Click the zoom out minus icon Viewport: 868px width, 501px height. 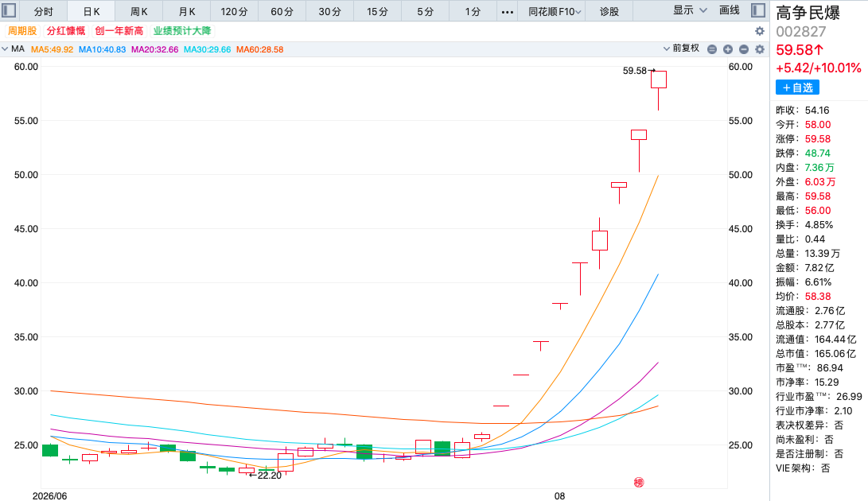coord(744,49)
